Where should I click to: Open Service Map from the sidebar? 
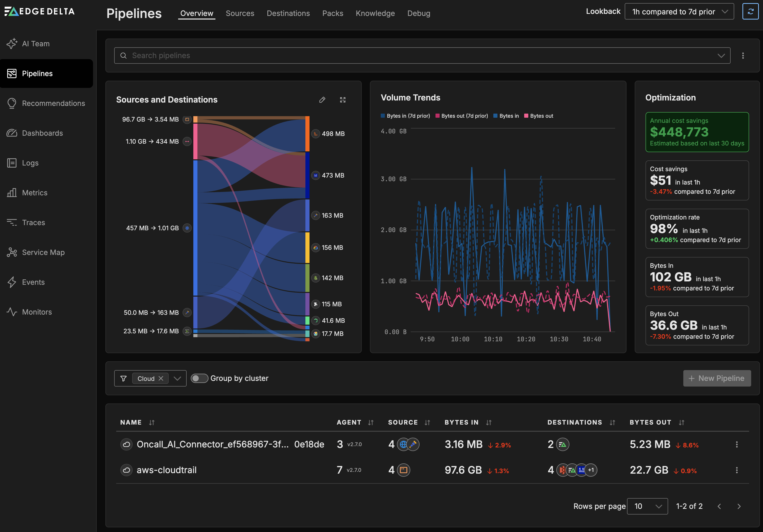pos(43,252)
